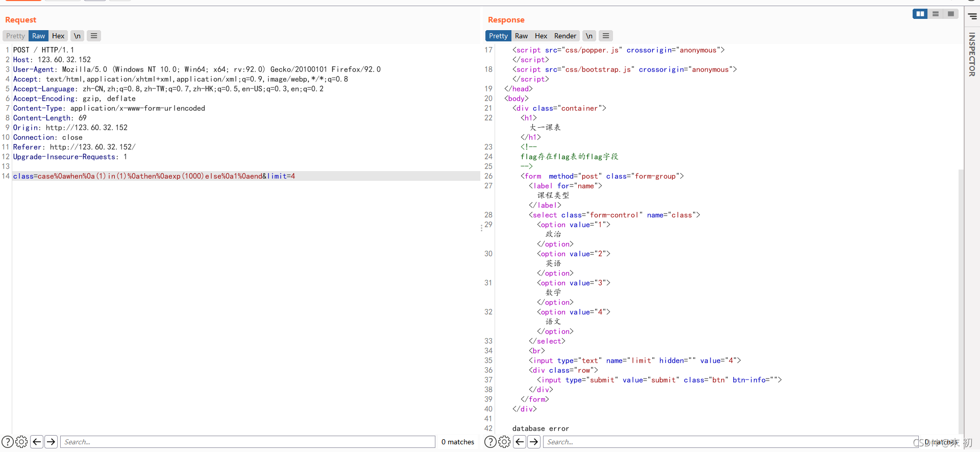Open the Request Hex tab
Screen dimensions: 980x452
coord(58,36)
